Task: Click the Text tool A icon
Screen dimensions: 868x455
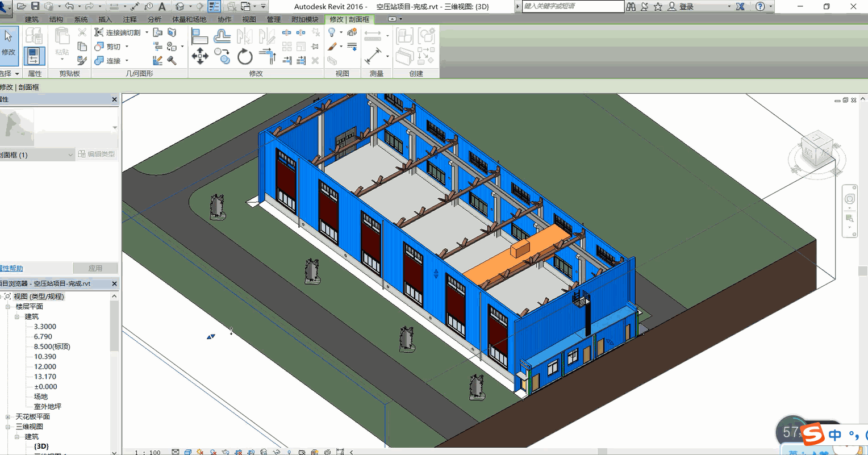Action: pyautogui.click(x=162, y=6)
